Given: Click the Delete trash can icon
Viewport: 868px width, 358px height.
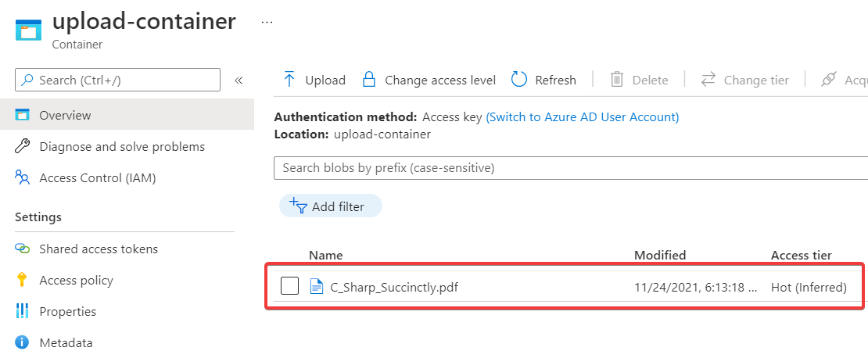Looking at the screenshot, I should tap(616, 80).
